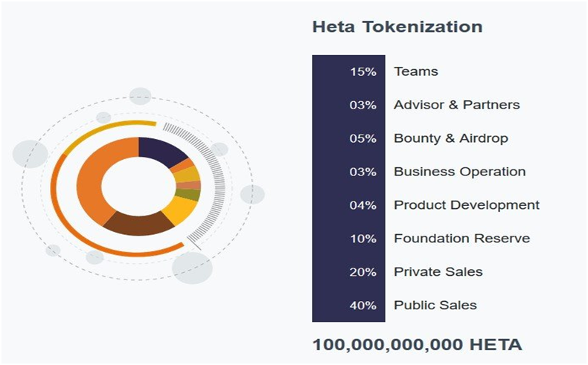Image resolution: width=588 pixels, height=365 pixels.
Task: Select the gray hatched outer arc
Action: tap(217, 178)
